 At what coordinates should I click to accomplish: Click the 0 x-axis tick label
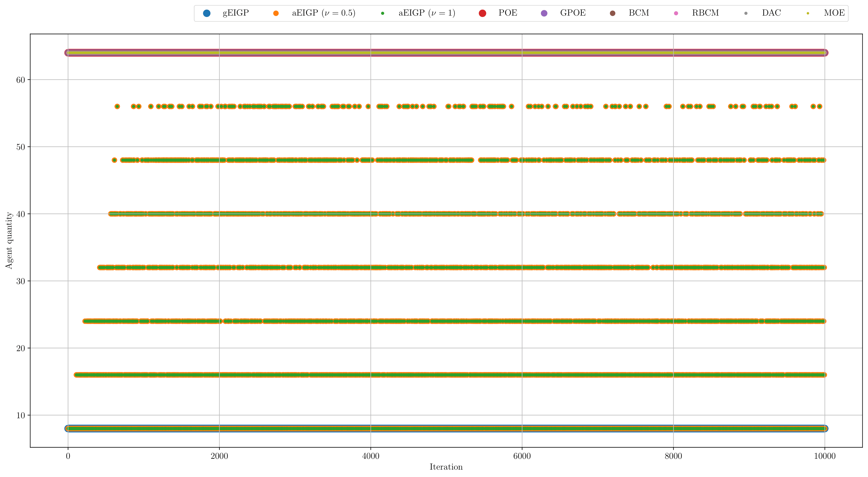68,456
